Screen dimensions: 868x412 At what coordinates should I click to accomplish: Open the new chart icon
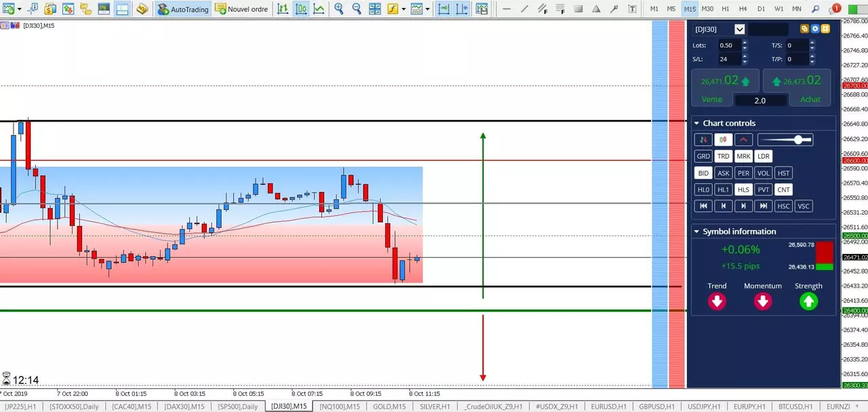pyautogui.click(x=8, y=10)
